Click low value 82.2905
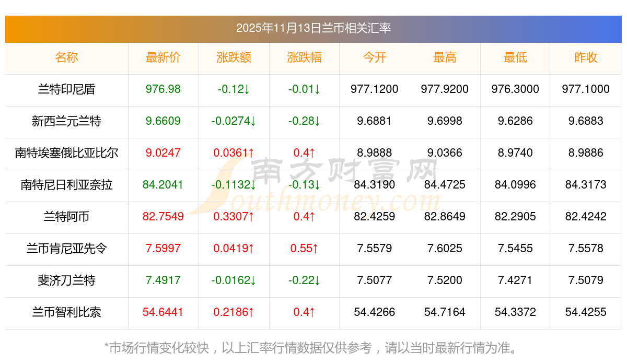The width and height of the screenshot is (627, 364). (515, 217)
